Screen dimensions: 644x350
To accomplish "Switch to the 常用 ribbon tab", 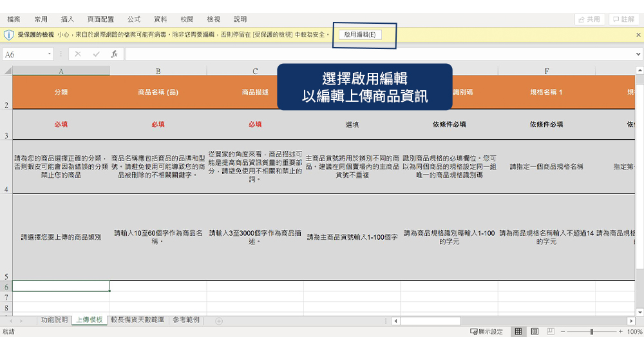I will point(41,19).
